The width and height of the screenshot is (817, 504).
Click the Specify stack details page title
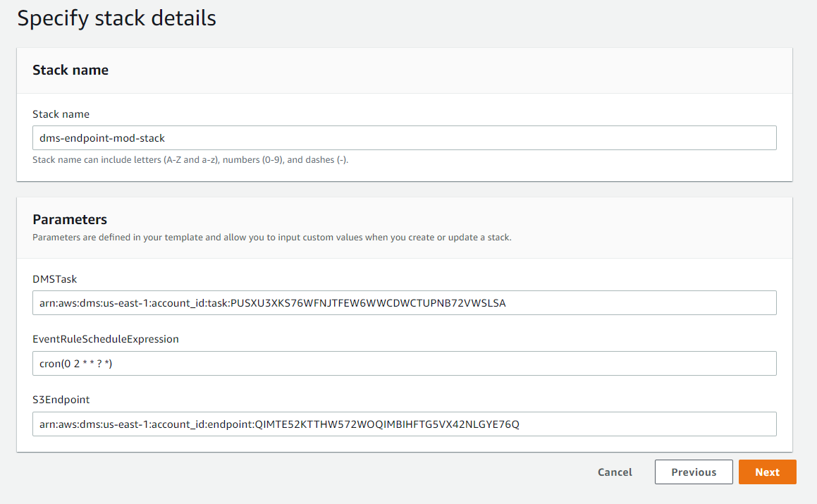pos(116,18)
